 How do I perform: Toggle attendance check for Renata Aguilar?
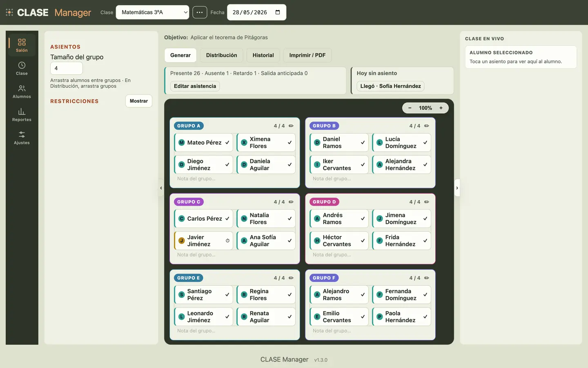point(290,317)
